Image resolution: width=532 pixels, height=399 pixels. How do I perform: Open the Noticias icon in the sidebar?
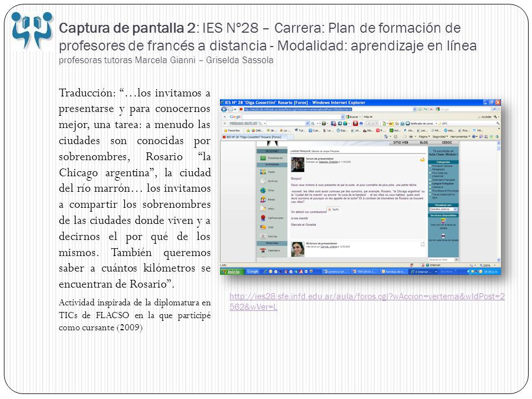(263, 236)
